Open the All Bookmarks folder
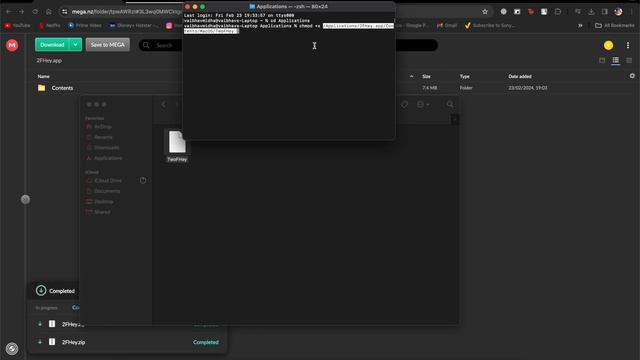This screenshot has width=640, height=360. tap(615, 25)
